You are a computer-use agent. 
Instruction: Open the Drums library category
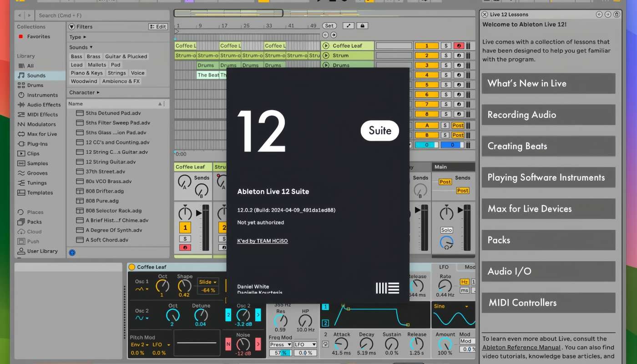[x=35, y=85]
